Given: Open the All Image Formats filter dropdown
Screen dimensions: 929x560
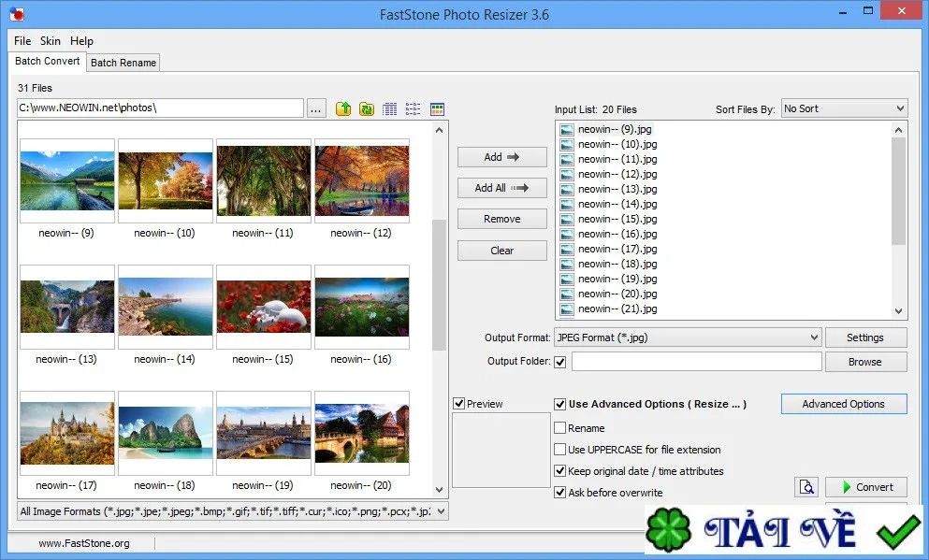Looking at the screenshot, I should click(x=233, y=510).
